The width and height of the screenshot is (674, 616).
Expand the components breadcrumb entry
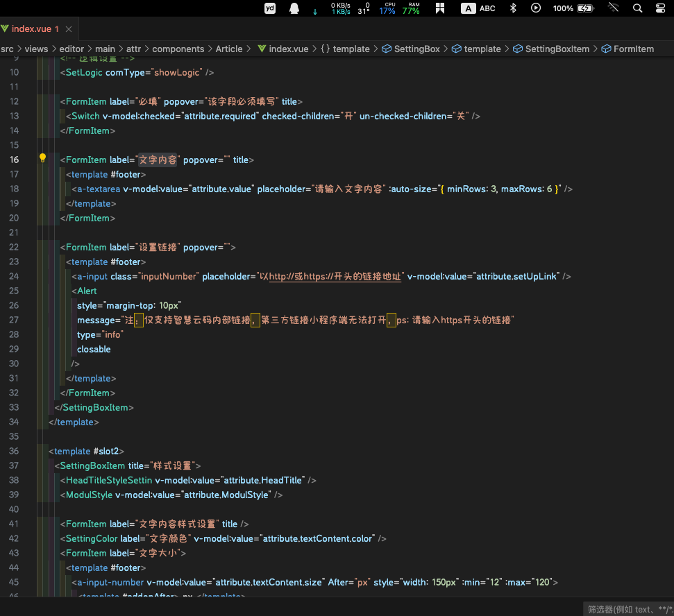pos(178,49)
